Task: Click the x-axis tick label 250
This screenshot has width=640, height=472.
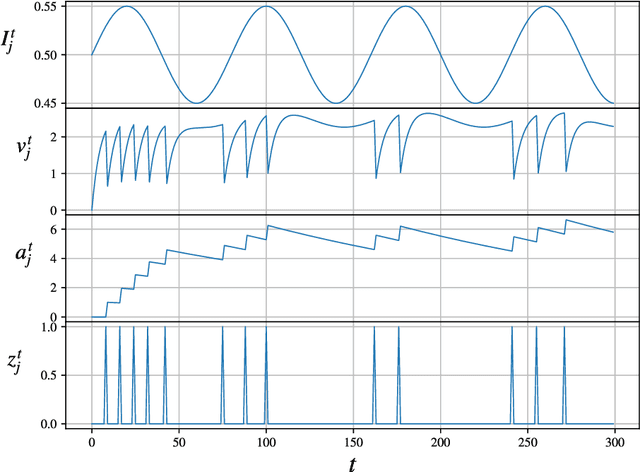Action: point(526,441)
